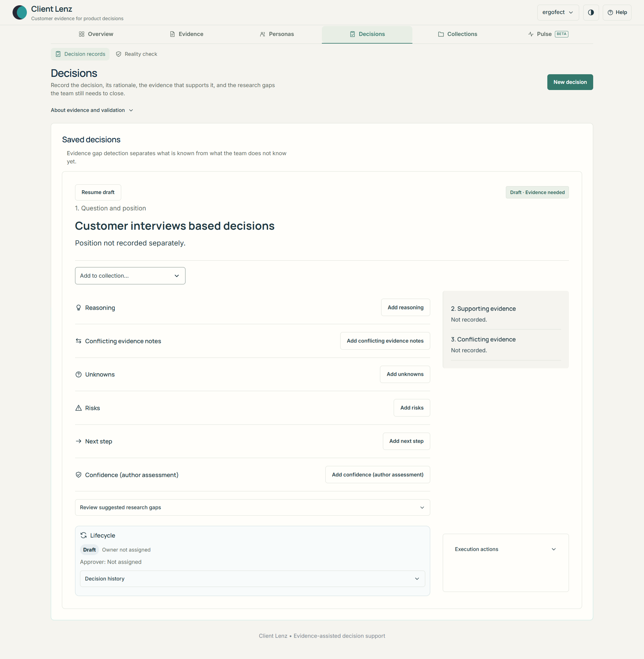The image size is (644, 659).
Task: Click the Lifecycle refresh icon
Action: click(84, 535)
